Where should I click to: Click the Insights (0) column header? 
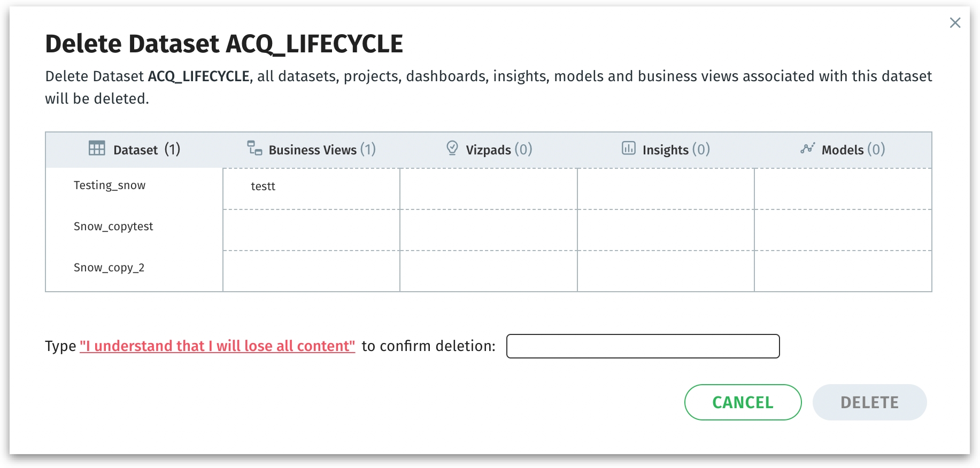coord(676,150)
